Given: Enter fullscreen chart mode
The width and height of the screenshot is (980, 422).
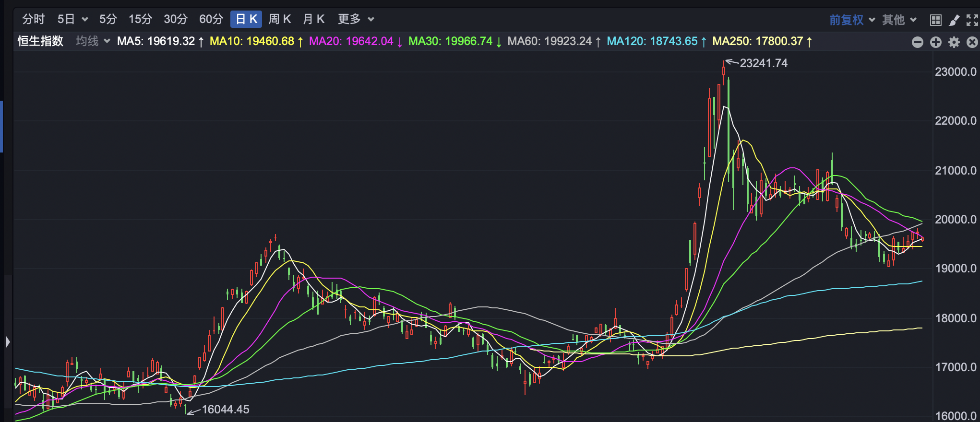Looking at the screenshot, I should [972, 20].
